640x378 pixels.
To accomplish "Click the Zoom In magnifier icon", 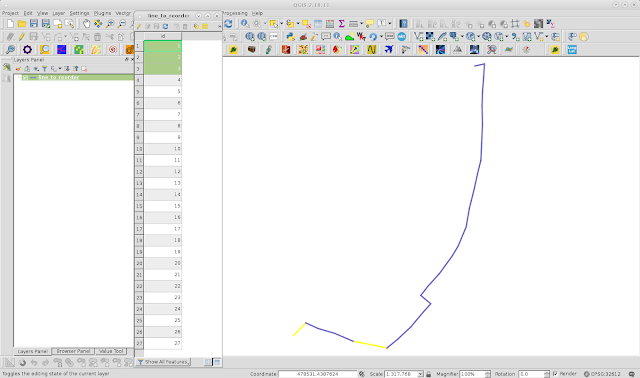I will (x=110, y=24).
